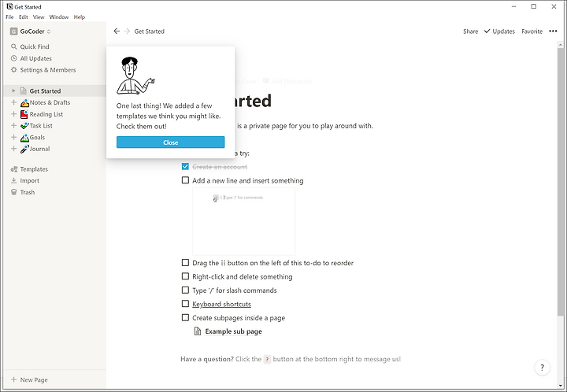The width and height of the screenshot is (567, 392).
Task: Open the Edit menu
Action: (x=24, y=17)
